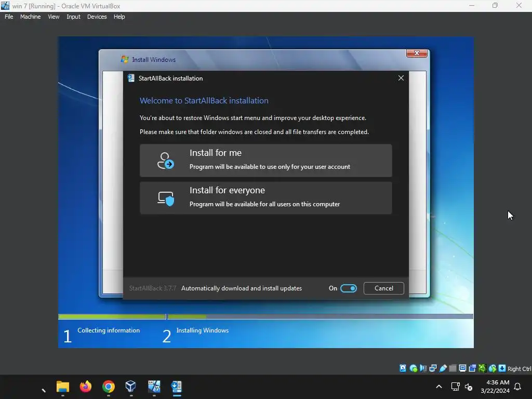This screenshot has width=532, height=399.
Task: Show hidden system tray icons
Action: (x=438, y=387)
